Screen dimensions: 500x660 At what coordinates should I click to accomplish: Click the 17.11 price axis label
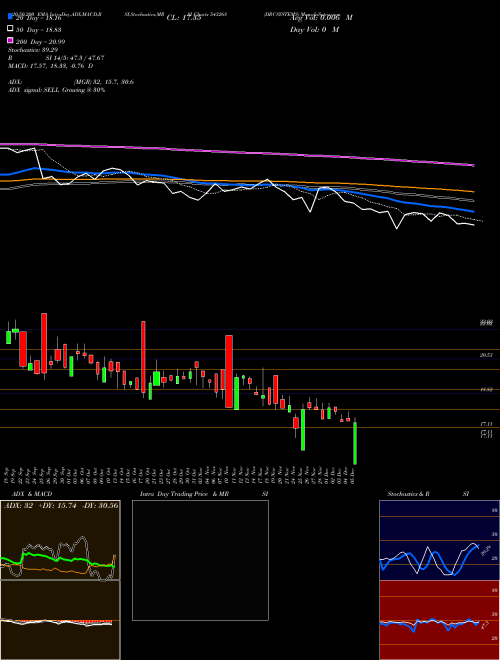coord(486,424)
